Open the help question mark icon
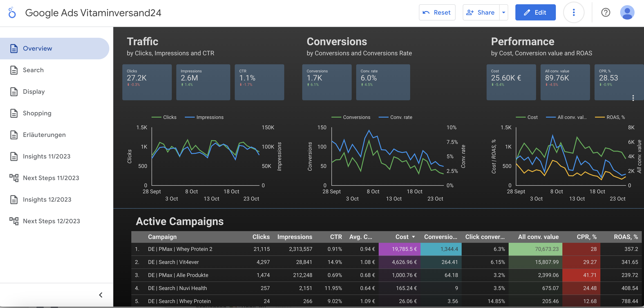 click(x=606, y=12)
